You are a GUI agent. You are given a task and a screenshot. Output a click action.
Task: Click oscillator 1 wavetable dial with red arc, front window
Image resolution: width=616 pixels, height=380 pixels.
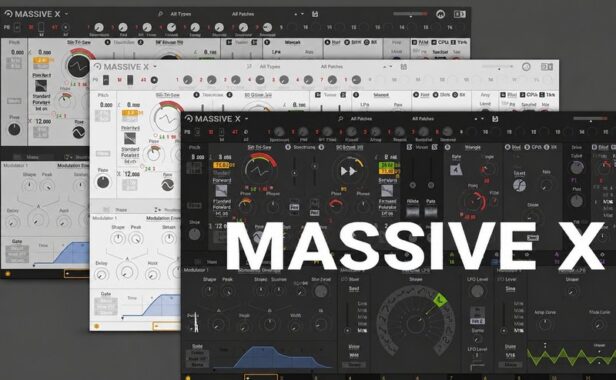(x=259, y=171)
